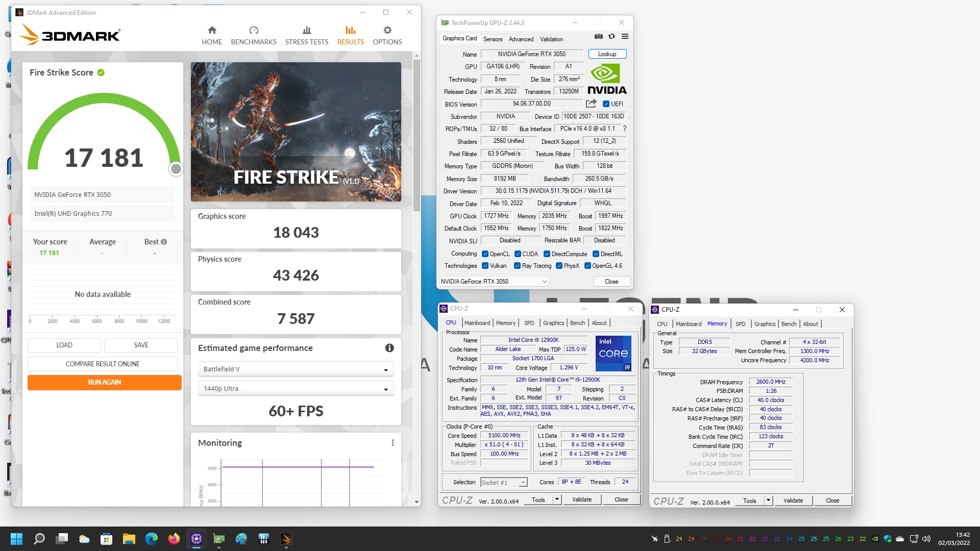This screenshot has height=551, width=980.
Task: Click the Tools dropdown arrow in the memory-timings CPU-Z window
Action: coord(768,500)
